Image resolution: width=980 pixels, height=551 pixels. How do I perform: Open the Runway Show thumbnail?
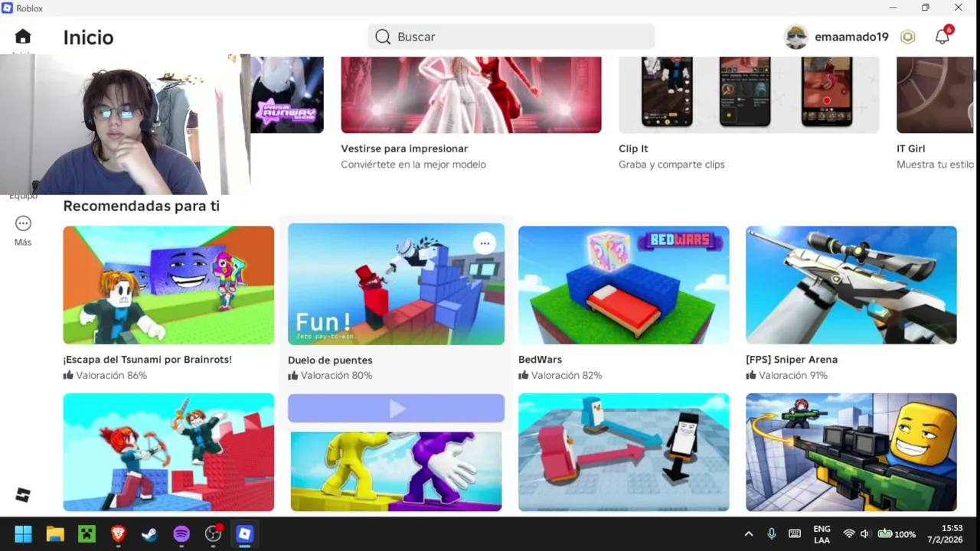(287, 94)
